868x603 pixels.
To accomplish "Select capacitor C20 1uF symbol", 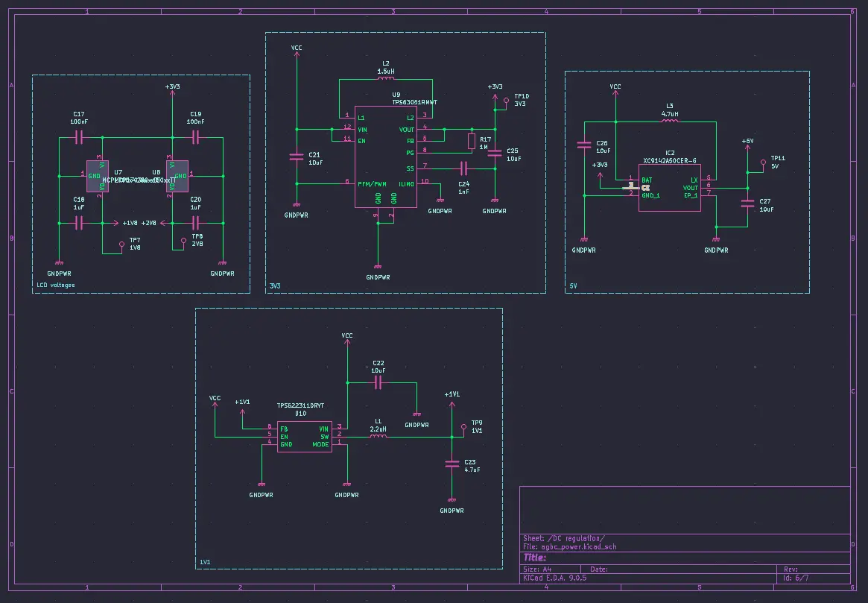I will click(195, 223).
